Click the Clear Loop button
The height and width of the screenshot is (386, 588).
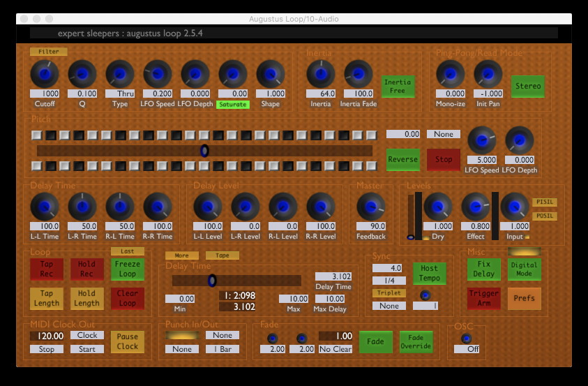click(128, 298)
